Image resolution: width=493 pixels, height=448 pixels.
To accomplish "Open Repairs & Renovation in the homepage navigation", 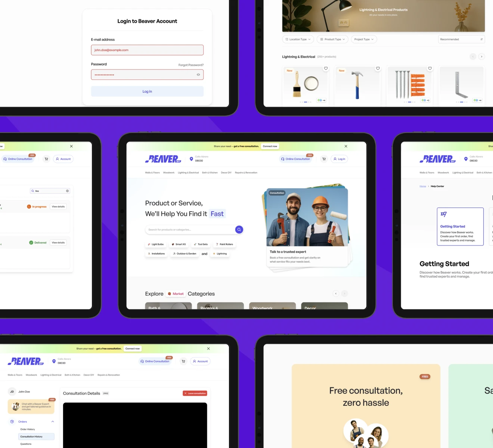I will [x=246, y=173].
